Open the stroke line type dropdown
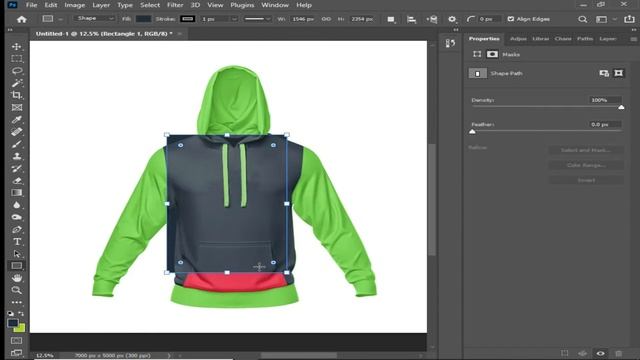 [x=257, y=19]
